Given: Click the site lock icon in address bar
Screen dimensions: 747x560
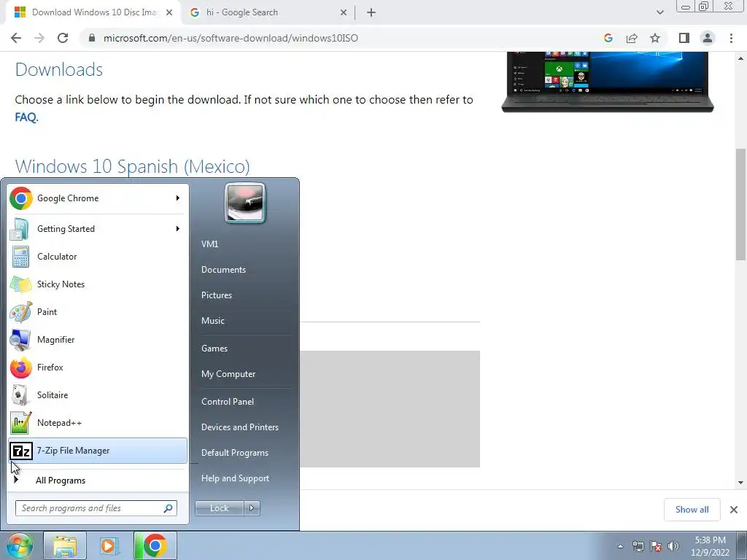Looking at the screenshot, I should pyautogui.click(x=92, y=38).
